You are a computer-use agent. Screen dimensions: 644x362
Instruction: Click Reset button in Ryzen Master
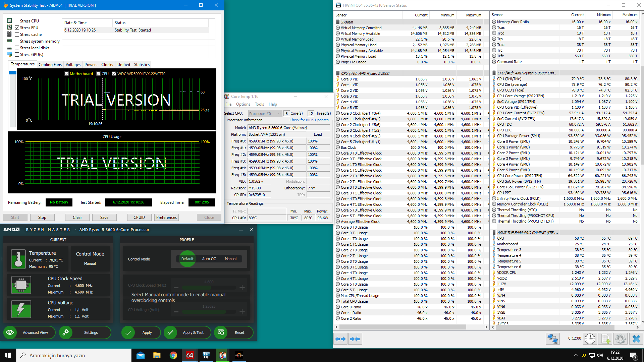(x=233, y=333)
